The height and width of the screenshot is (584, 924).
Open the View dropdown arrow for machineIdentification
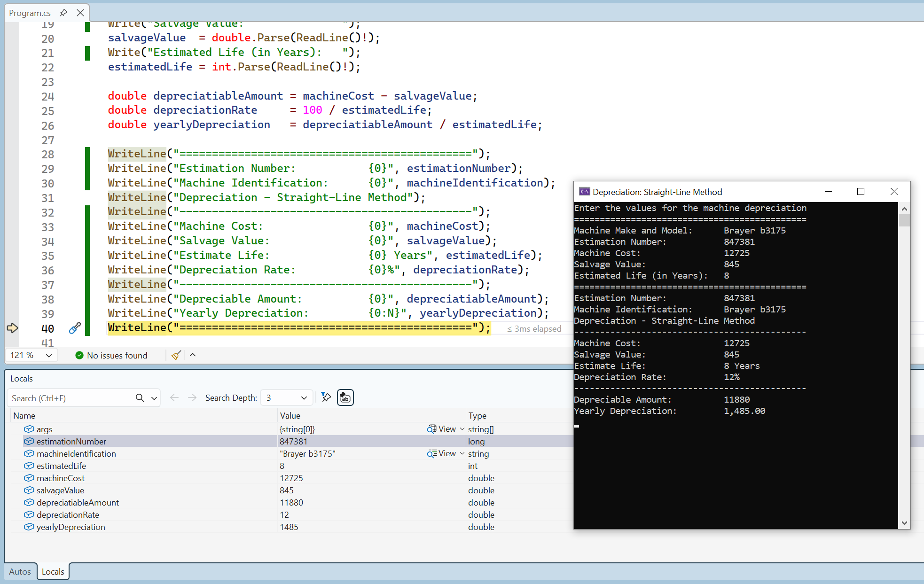click(x=462, y=453)
